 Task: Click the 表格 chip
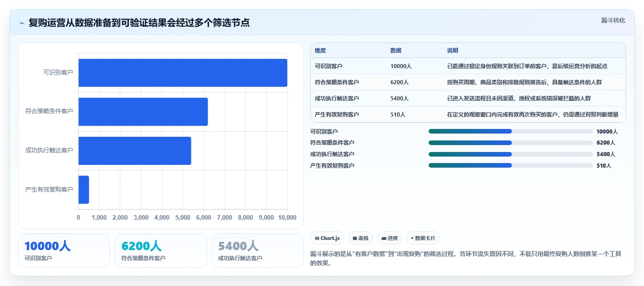click(x=360, y=238)
